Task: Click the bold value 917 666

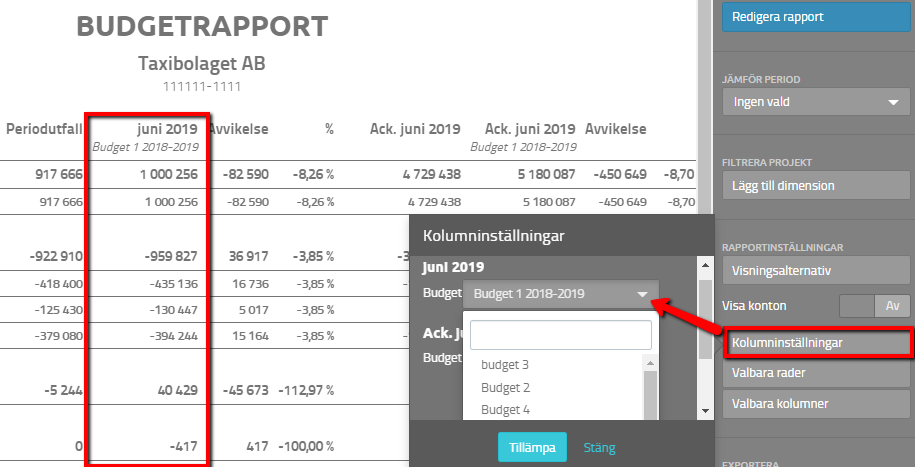Action: [x=61, y=174]
